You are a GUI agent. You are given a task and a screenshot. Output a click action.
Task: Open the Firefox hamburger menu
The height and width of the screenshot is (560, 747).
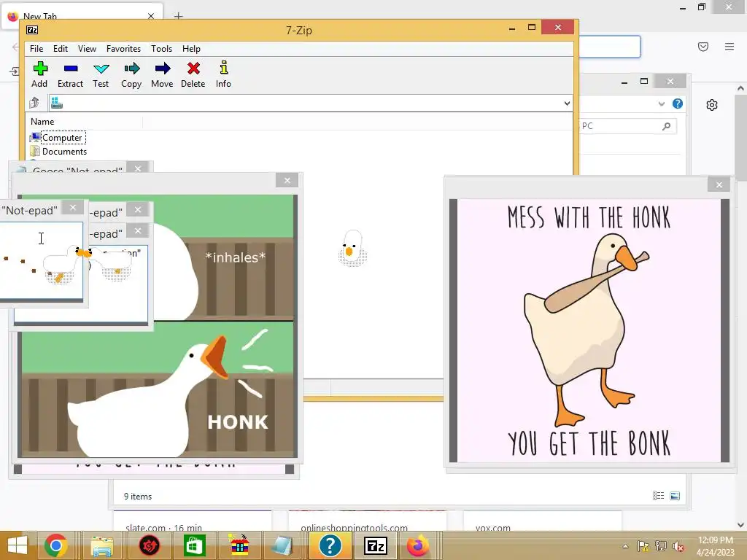pyautogui.click(x=729, y=46)
